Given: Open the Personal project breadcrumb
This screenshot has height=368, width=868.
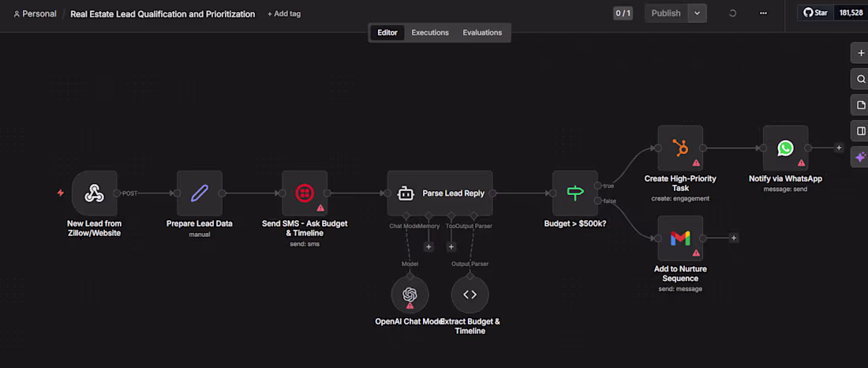Looking at the screenshot, I should [35, 14].
